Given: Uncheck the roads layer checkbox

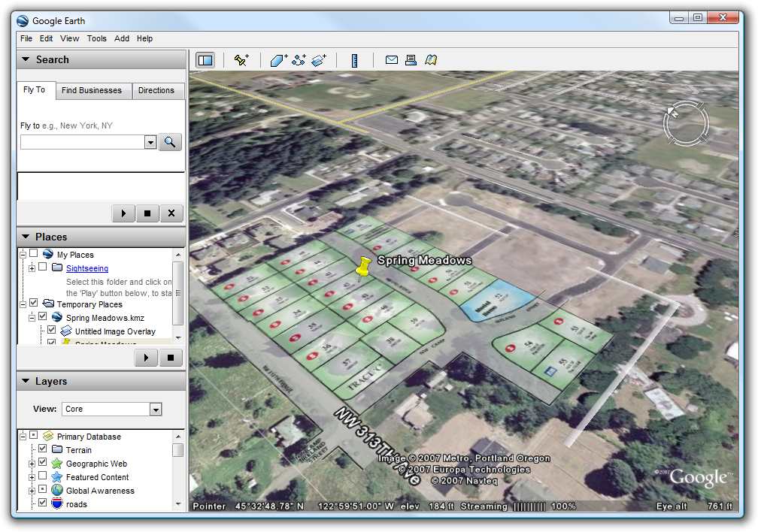Looking at the screenshot, I should 43,503.
